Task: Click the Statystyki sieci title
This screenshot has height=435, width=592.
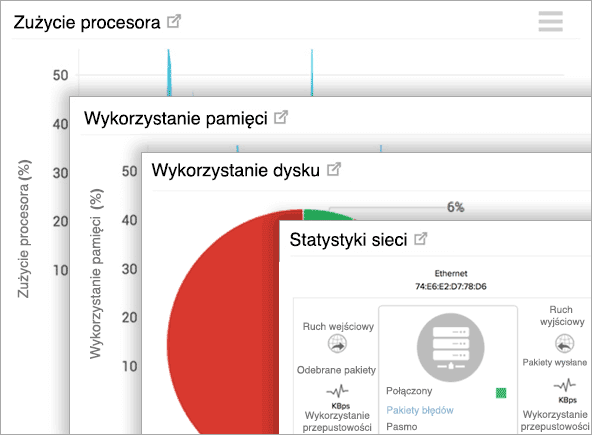Action: pos(348,239)
